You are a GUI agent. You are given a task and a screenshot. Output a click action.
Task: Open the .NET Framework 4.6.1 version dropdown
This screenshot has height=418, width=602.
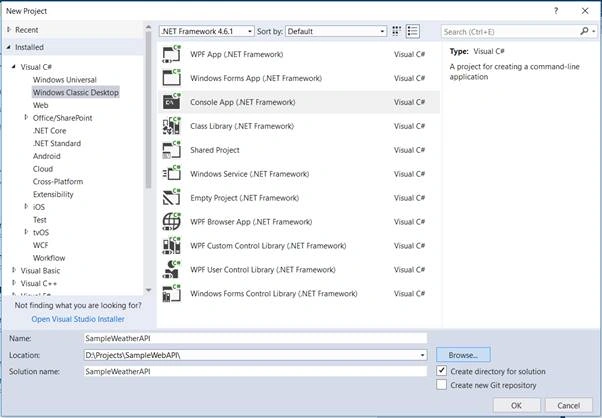(207, 31)
